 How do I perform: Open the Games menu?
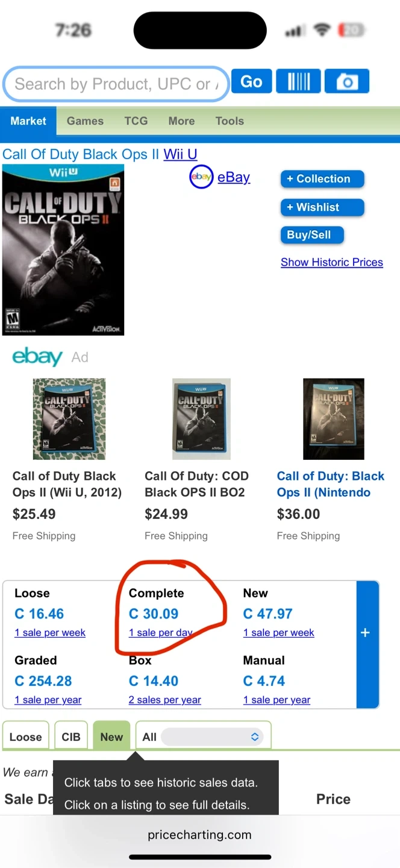click(x=85, y=121)
